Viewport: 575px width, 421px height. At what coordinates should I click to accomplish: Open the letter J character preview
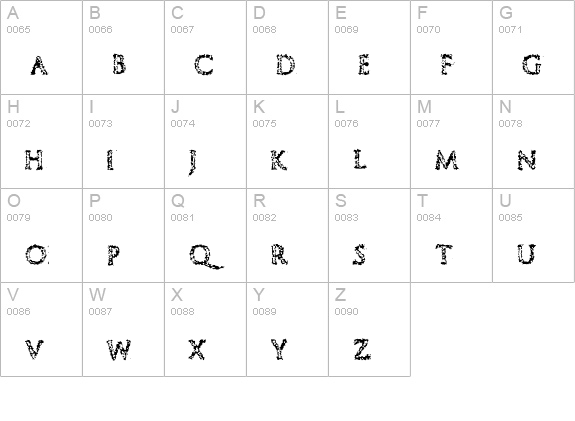pos(193,162)
